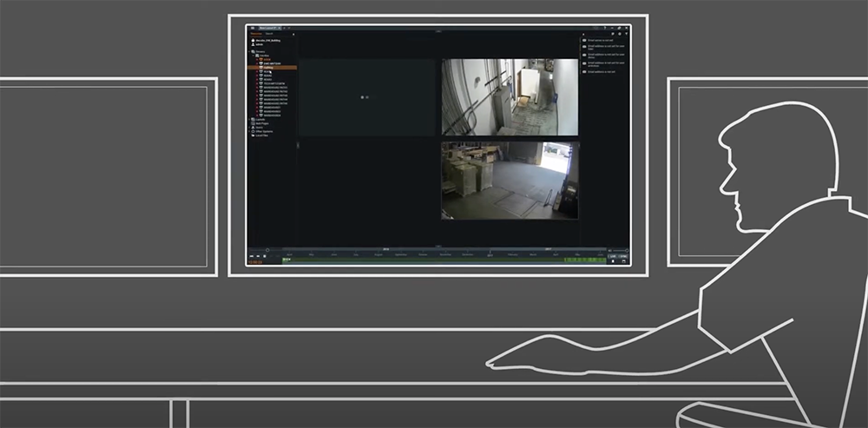Viewport: 868px width, 428px height.
Task: Close the New Layout tab
Action: (x=279, y=28)
